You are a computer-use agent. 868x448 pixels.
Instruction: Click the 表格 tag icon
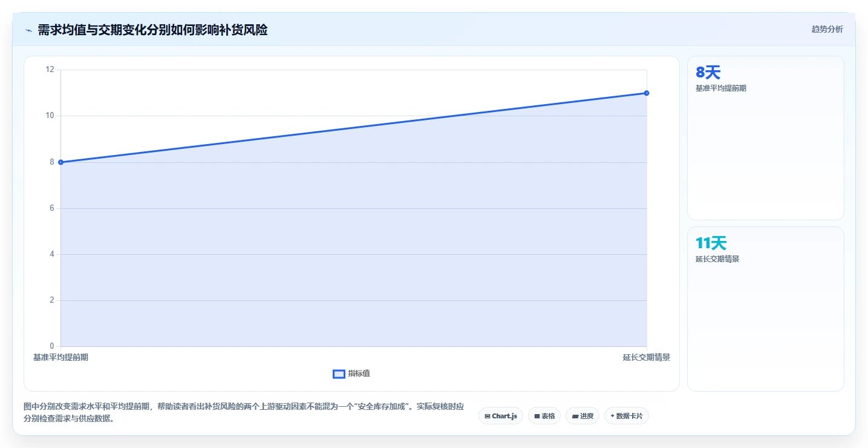click(x=537, y=417)
